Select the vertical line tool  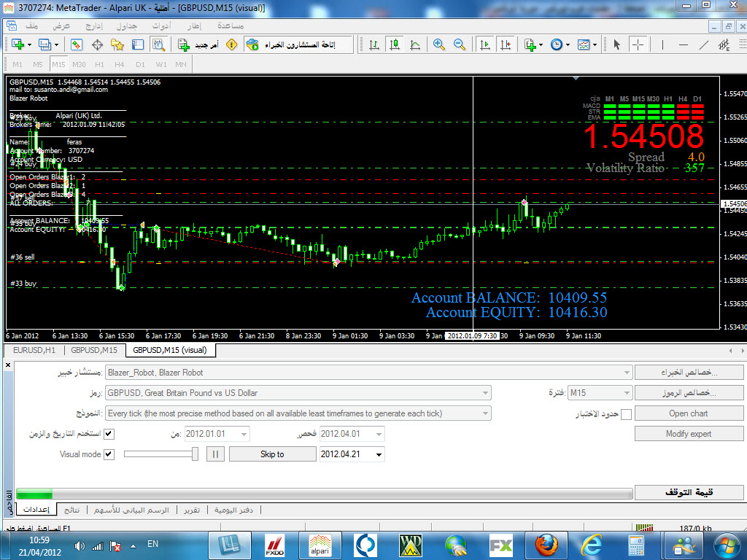pyautogui.click(x=662, y=44)
